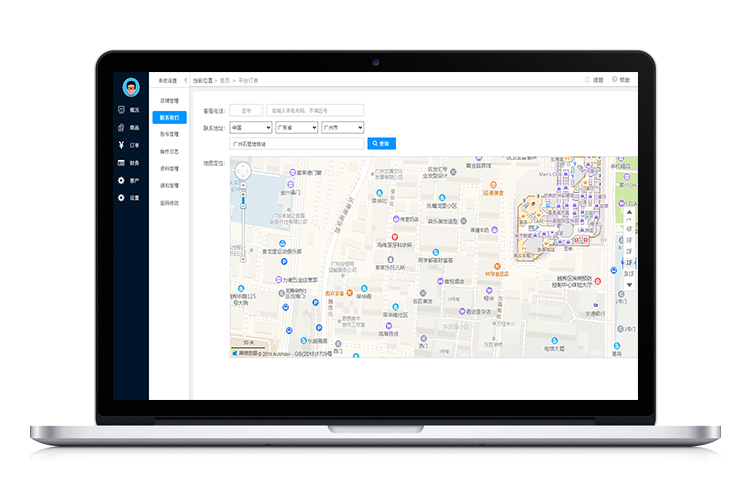Go to 首页 in the breadcrumb
750x488 pixels.
coord(225,80)
